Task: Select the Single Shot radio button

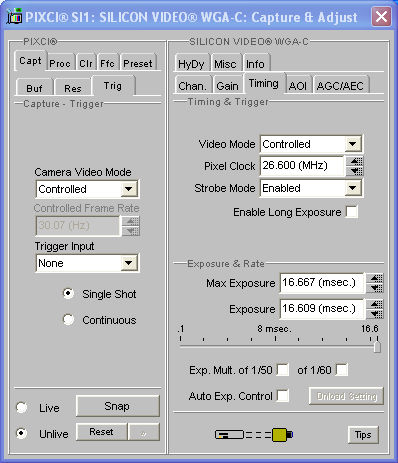Action: [x=68, y=294]
